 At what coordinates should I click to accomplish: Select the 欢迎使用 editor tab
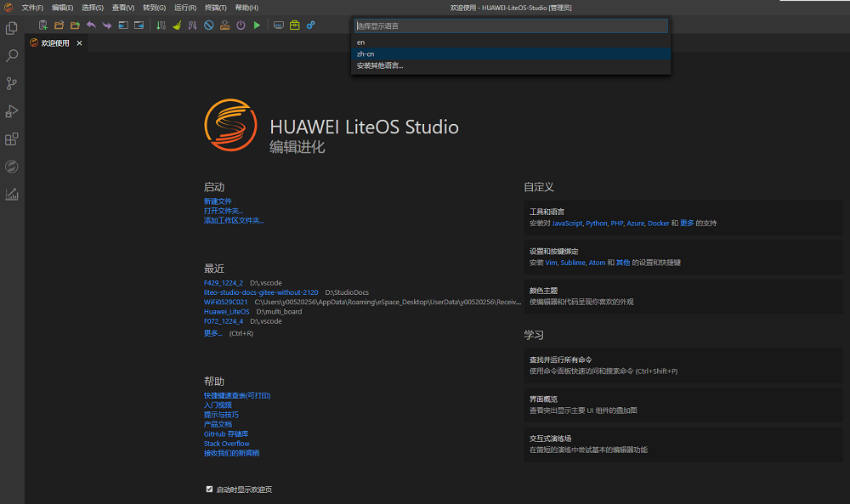tap(55, 42)
